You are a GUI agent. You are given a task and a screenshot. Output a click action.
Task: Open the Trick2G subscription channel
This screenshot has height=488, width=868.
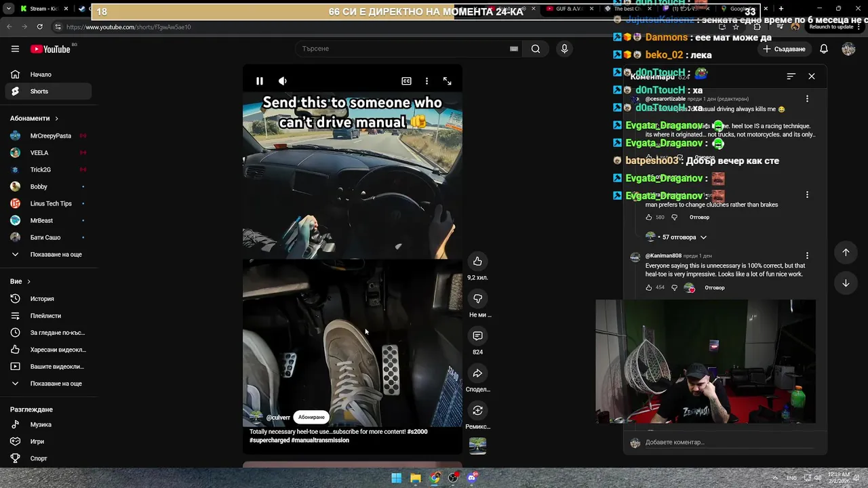coord(47,169)
